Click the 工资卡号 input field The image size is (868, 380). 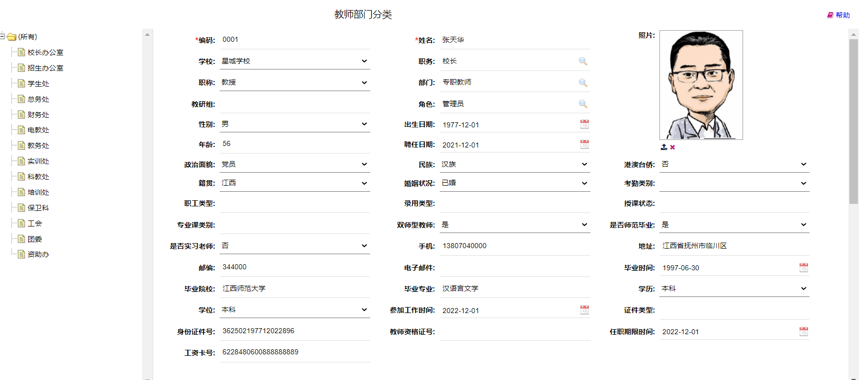(x=295, y=352)
